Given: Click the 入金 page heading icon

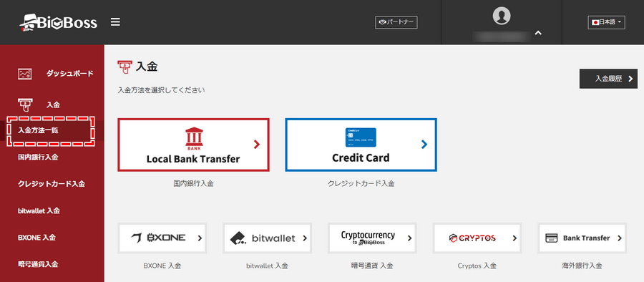Looking at the screenshot, I should tap(125, 67).
